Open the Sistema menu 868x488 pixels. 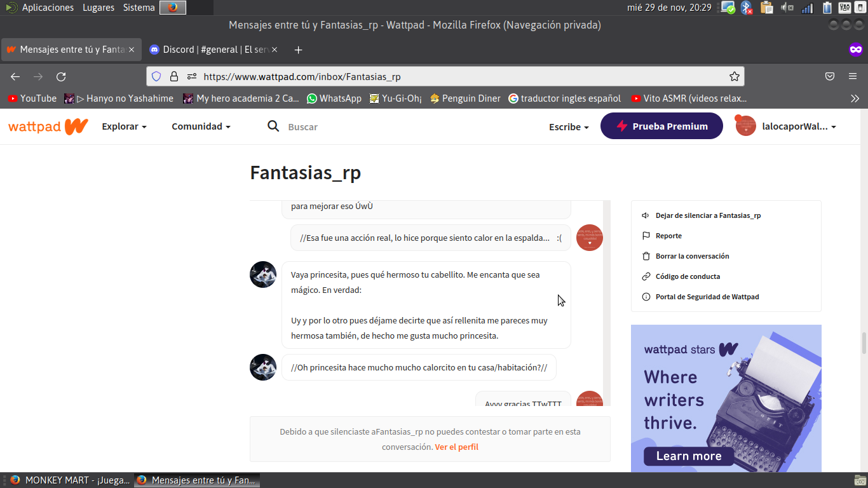click(x=139, y=8)
